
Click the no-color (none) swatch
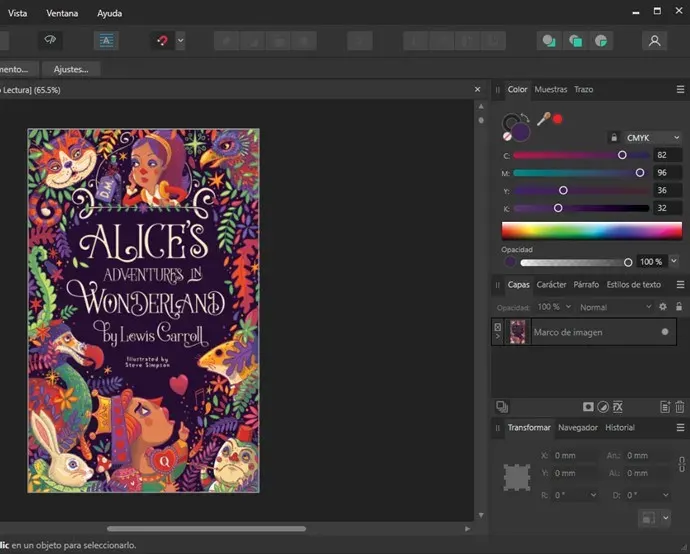pos(507,136)
